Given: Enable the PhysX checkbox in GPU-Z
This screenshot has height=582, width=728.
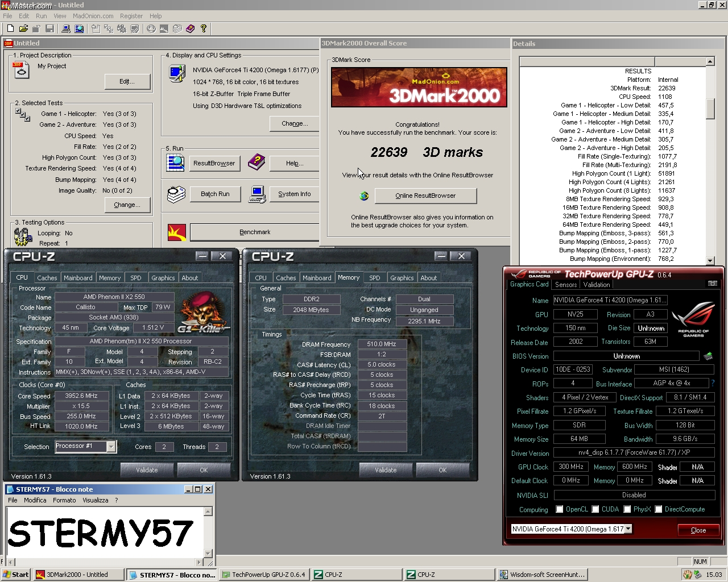Looking at the screenshot, I should click(x=627, y=509).
